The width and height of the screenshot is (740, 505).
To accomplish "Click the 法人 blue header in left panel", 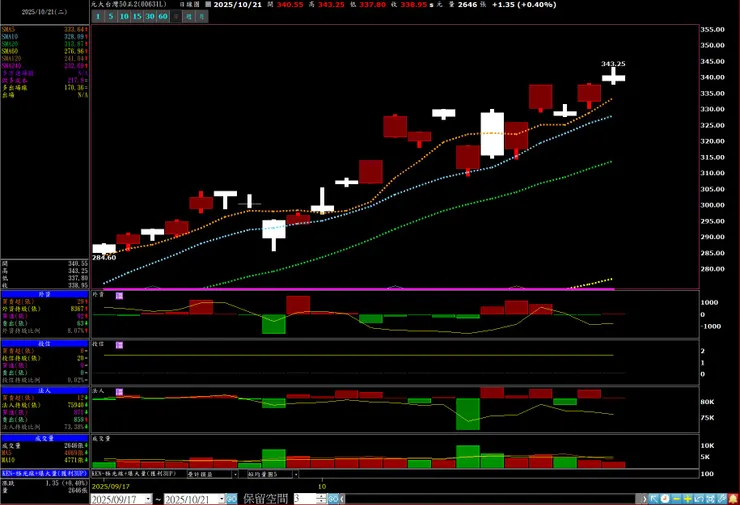I will [44, 391].
